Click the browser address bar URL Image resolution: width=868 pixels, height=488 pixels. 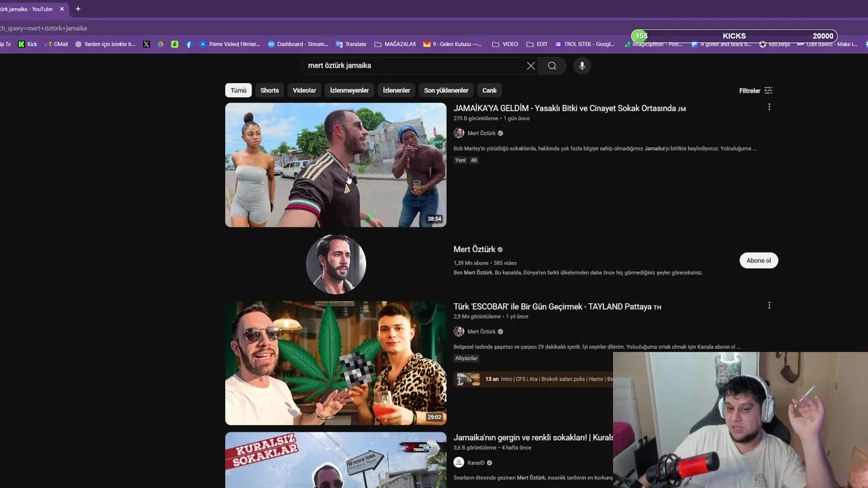pyautogui.click(x=43, y=28)
